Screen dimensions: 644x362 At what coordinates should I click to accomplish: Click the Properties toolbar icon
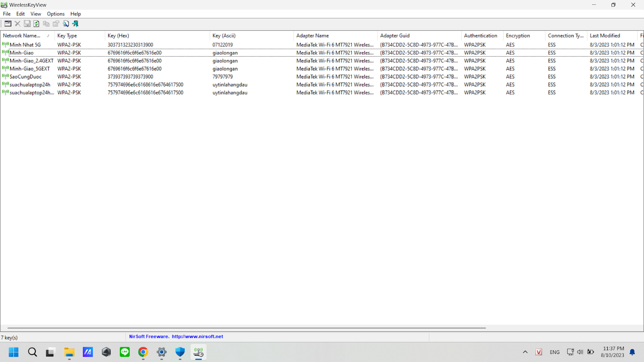[56, 24]
